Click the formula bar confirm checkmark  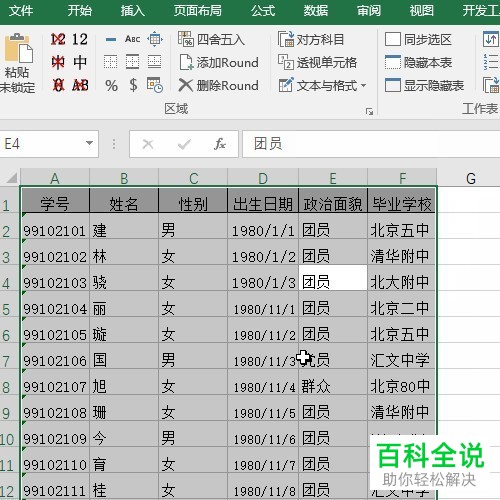pyautogui.click(x=184, y=144)
